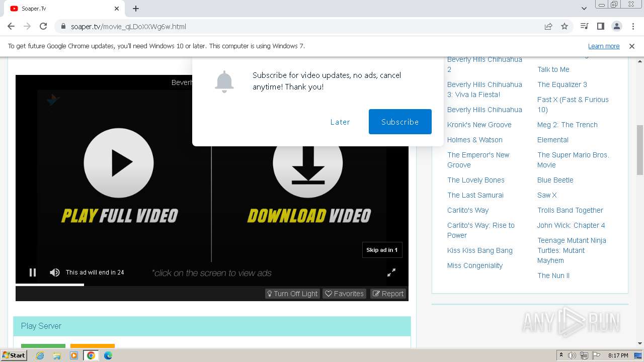Open Elemental
Image resolution: width=644 pixels, height=362 pixels.
pos(553,140)
